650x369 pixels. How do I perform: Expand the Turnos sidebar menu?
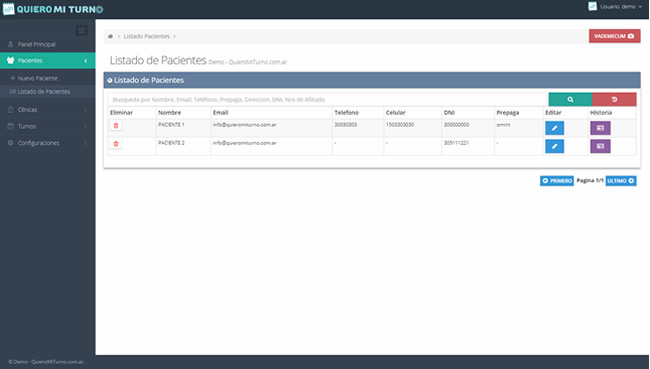48,126
